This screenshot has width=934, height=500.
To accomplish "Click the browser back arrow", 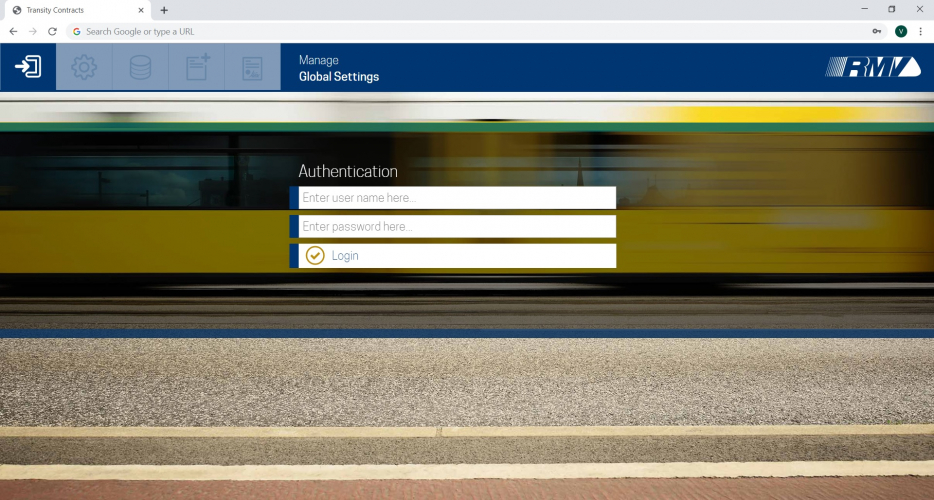I will tap(13, 32).
